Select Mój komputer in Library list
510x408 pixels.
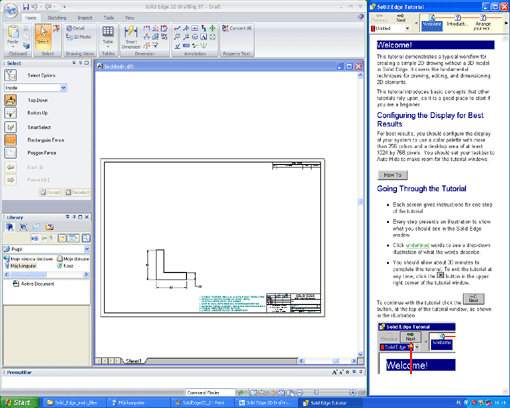(21, 266)
